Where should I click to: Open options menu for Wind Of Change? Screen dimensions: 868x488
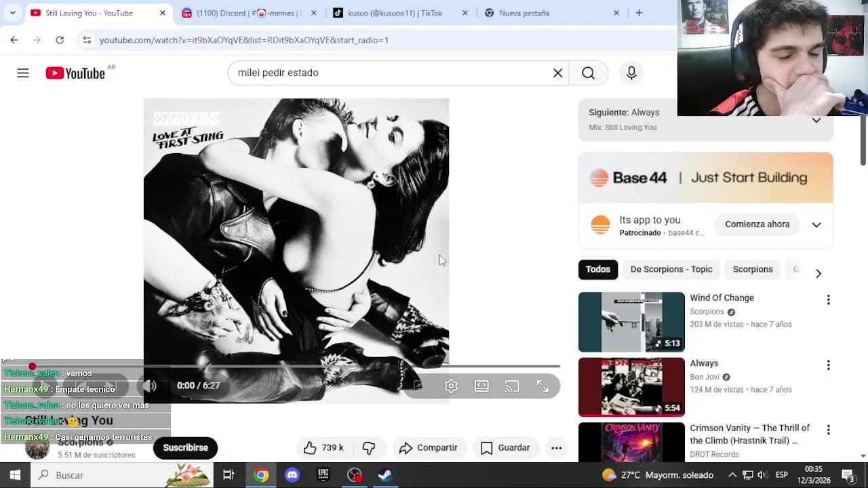click(828, 300)
